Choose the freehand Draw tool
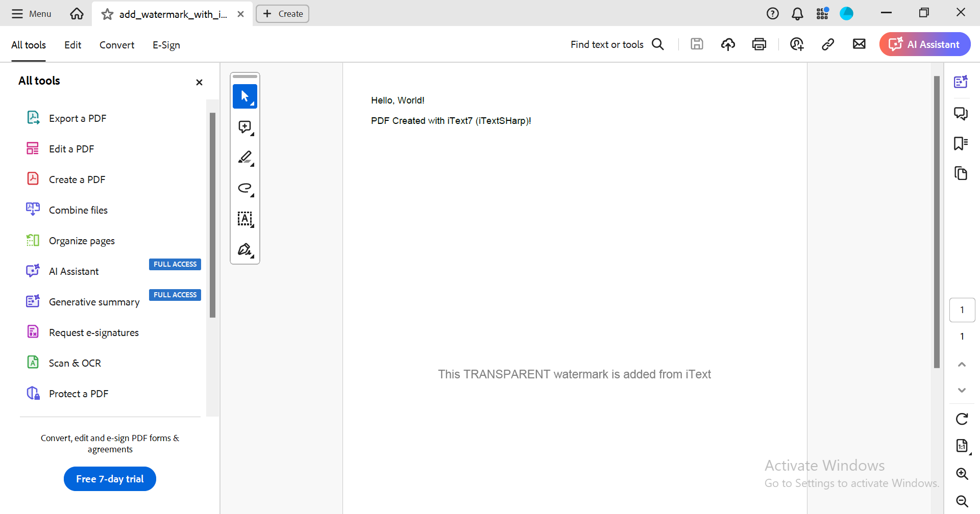980x514 pixels. click(245, 188)
